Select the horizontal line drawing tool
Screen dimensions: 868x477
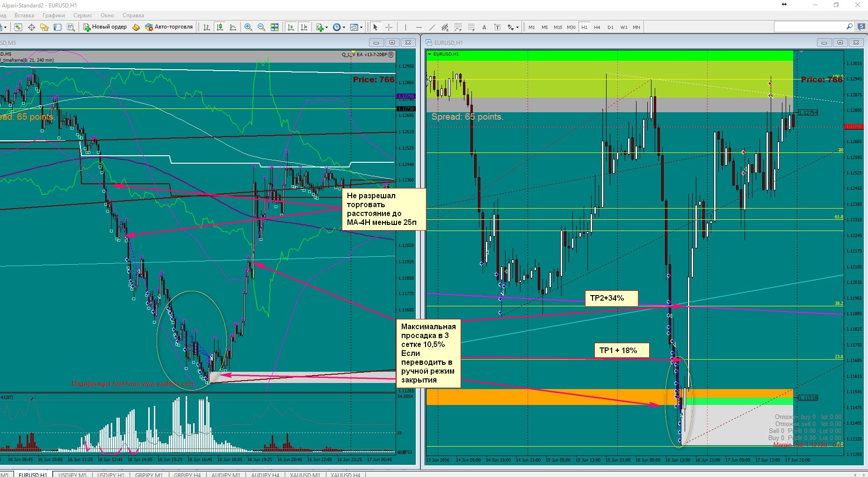click(x=419, y=27)
